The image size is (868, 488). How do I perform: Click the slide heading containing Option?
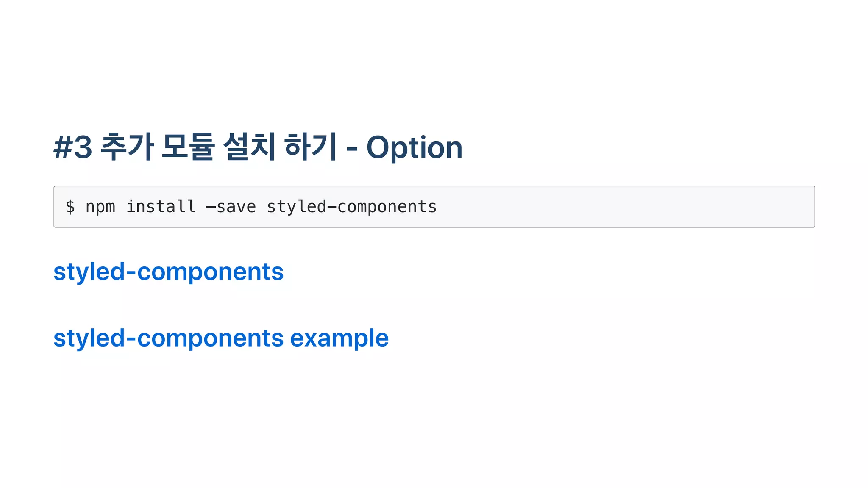tap(258, 147)
